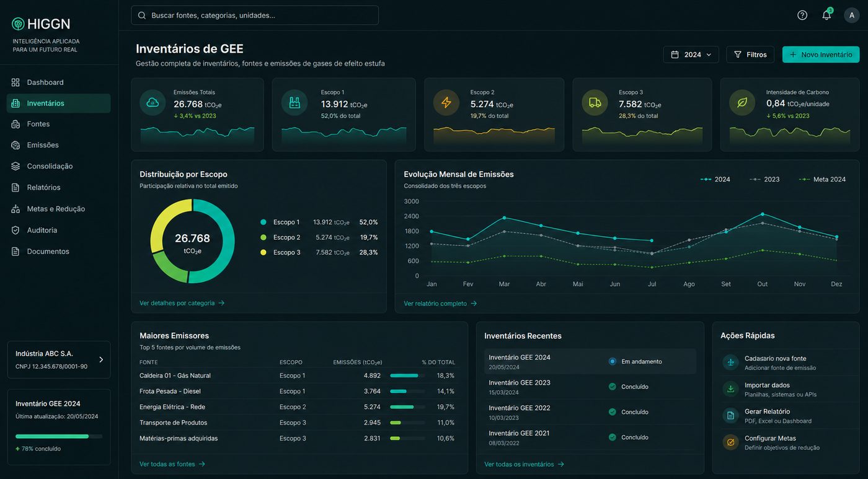
Task: Click the Concluído checkmark for Inventário GEE 2021
Action: [613, 437]
